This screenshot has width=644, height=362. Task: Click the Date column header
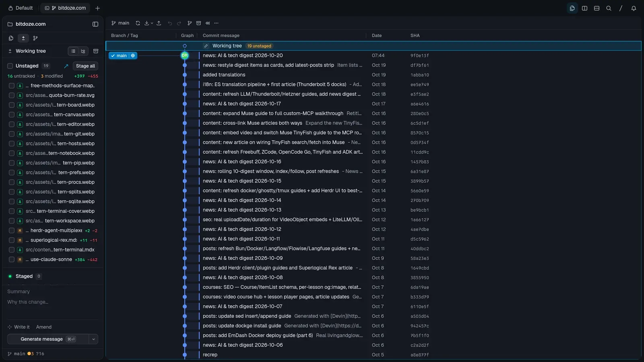point(377,35)
